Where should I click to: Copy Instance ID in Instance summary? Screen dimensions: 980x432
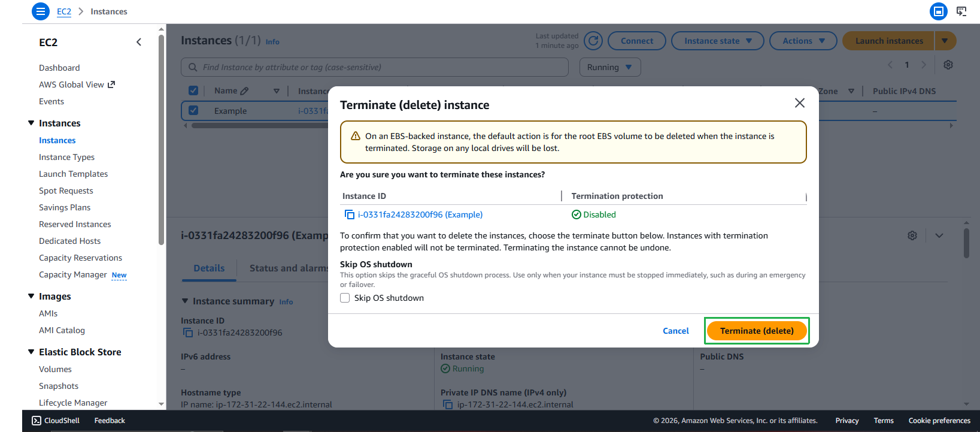click(x=188, y=333)
